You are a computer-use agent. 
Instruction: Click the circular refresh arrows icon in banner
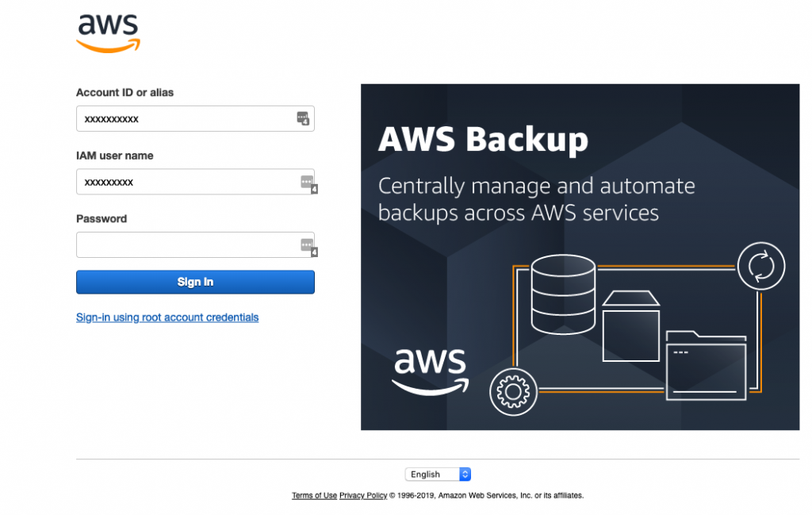pyautogui.click(x=760, y=266)
